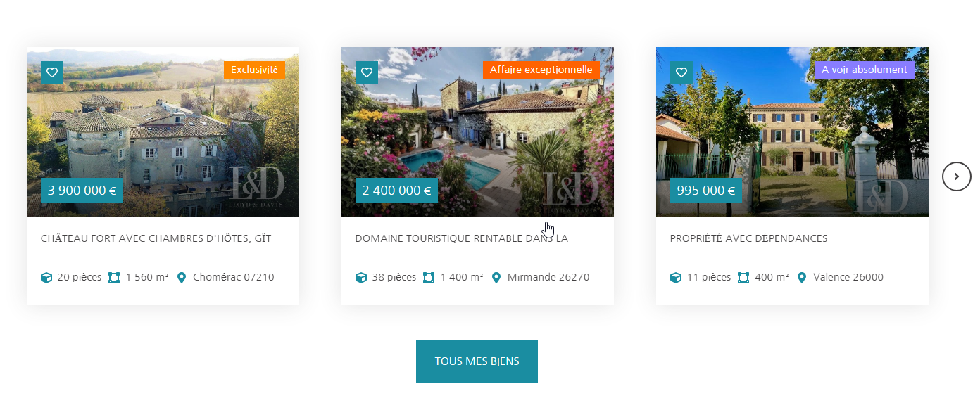
Task: Click the purple 'A voir absolument' badge
Action: 865,70
